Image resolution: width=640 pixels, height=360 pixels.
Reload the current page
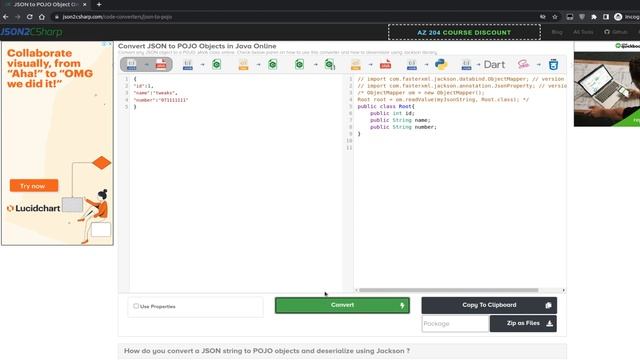pos(29,17)
